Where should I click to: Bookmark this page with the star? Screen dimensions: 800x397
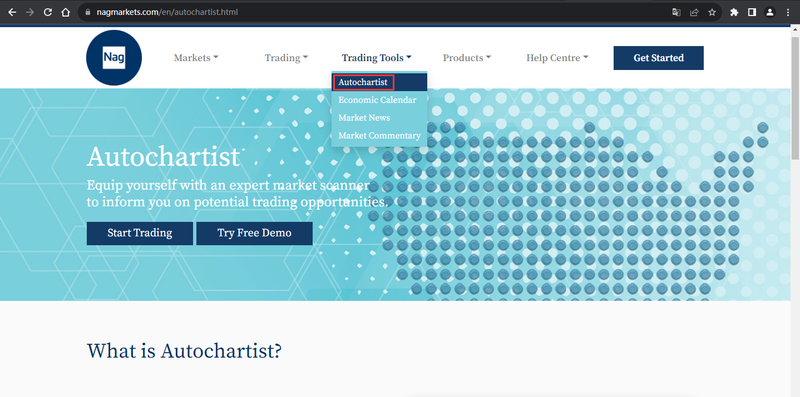point(712,12)
